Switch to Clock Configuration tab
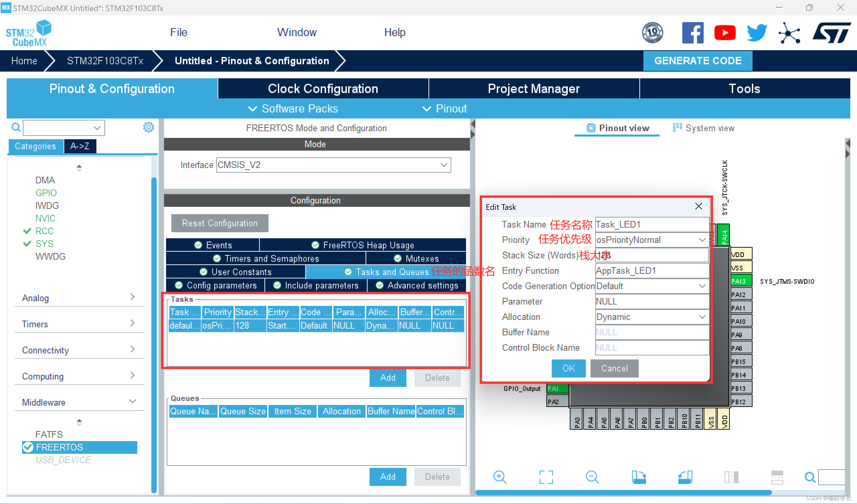Image resolution: width=857 pixels, height=504 pixels. 323,88
